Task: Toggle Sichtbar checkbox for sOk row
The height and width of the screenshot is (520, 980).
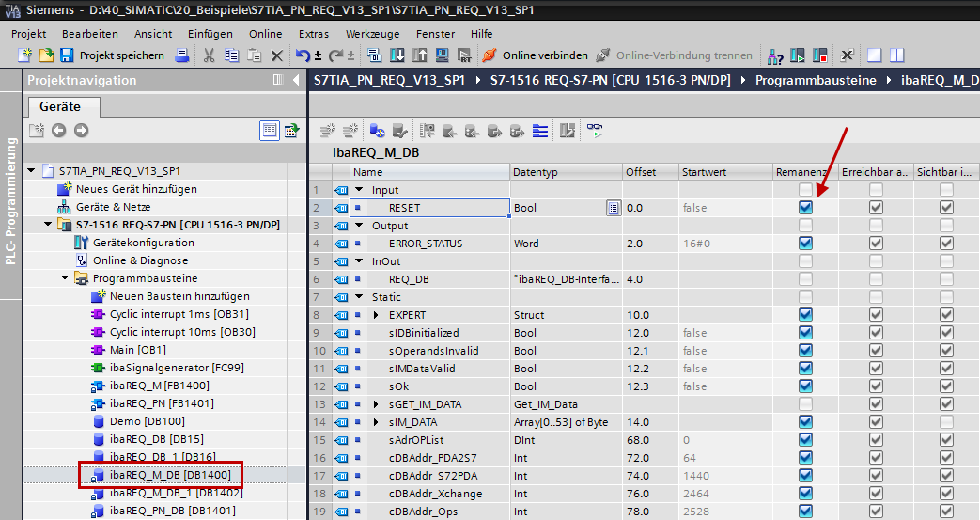Action: click(x=946, y=386)
